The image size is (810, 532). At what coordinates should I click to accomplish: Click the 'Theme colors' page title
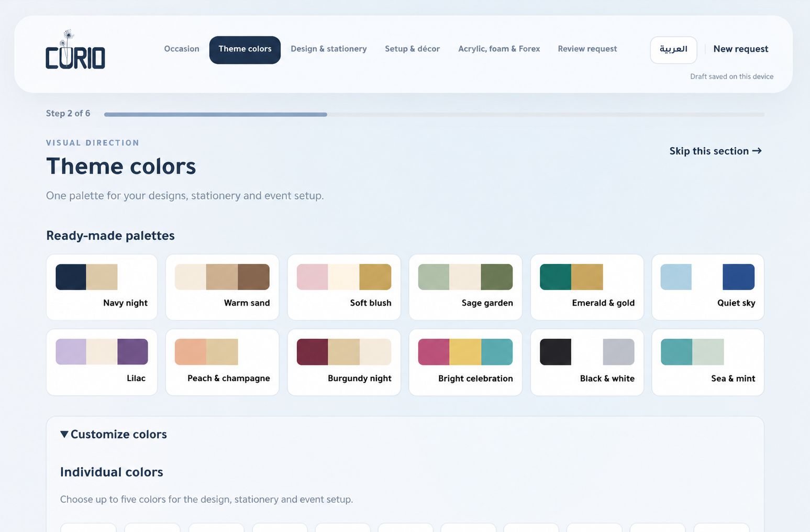pos(121,166)
